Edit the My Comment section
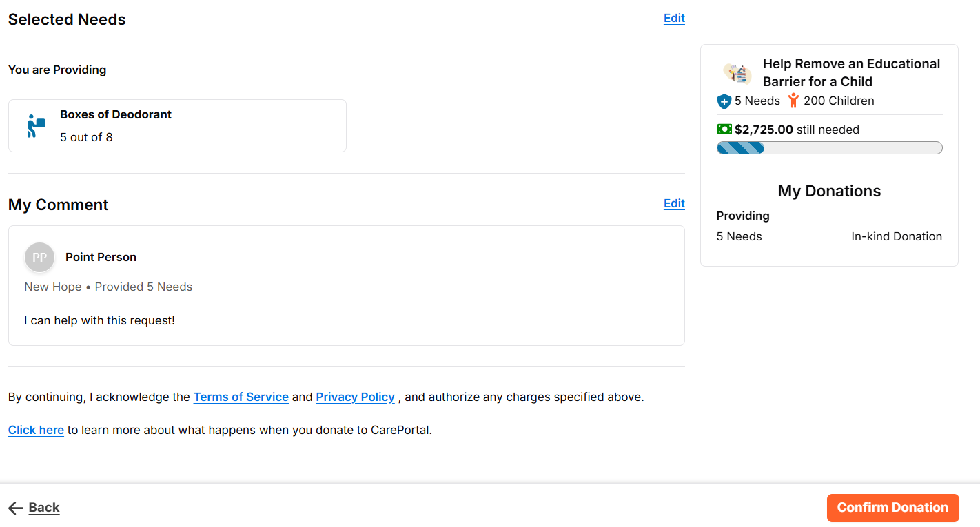Screen dimensions: 980x527 674,203
